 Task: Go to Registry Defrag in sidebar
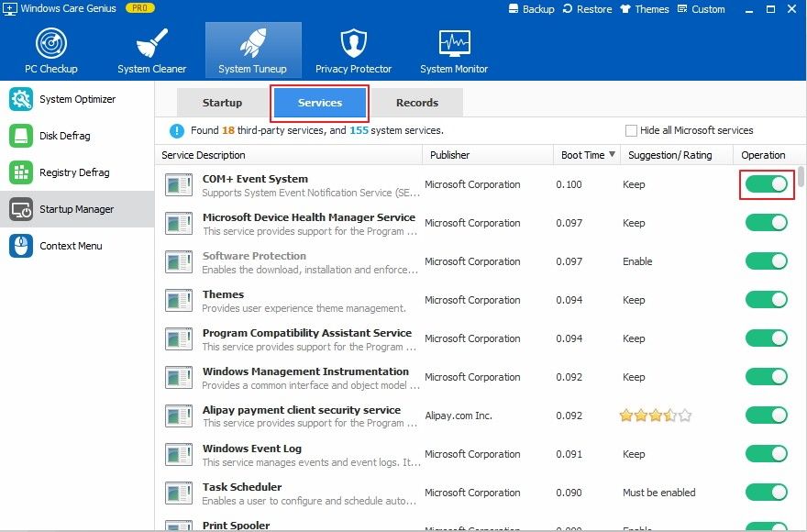pos(77,172)
